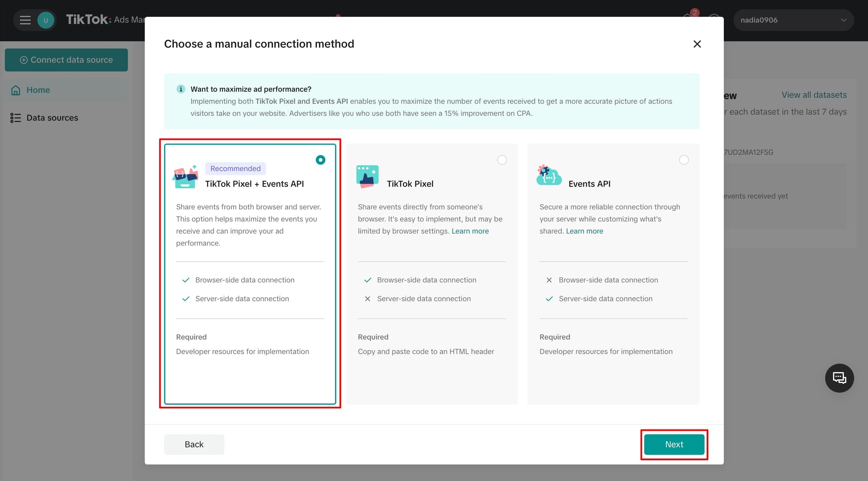Click the 'Choose a manual connection method' title

[x=259, y=44]
